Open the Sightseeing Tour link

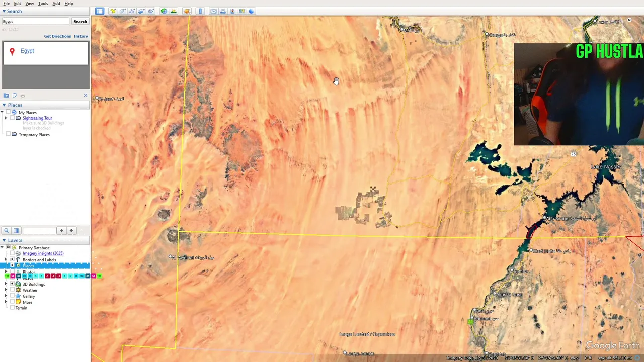tap(37, 118)
